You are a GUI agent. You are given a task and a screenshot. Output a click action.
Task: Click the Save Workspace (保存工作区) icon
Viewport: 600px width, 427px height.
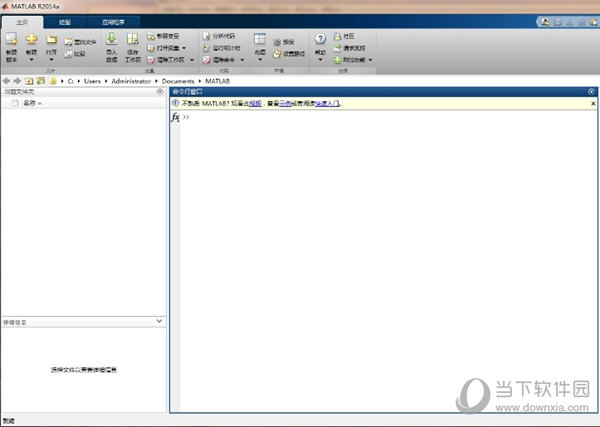pyautogui.click(x=132, y=39)
